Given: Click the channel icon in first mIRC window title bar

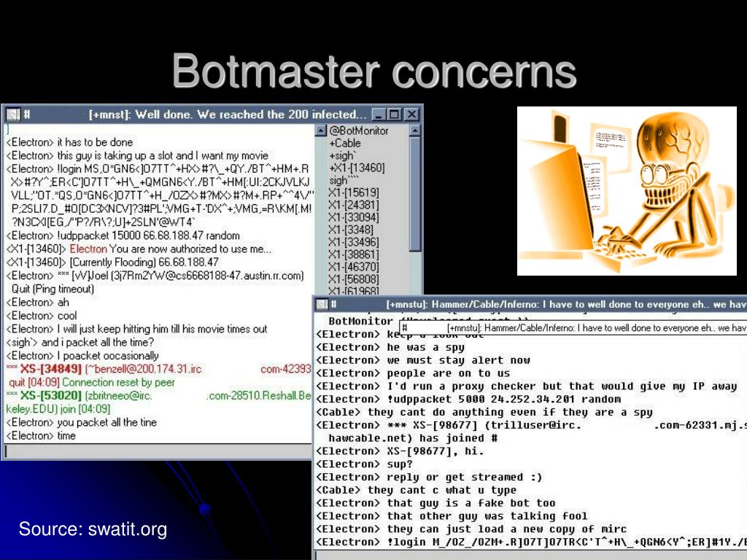Looking at the screenshot, I should [x=13, y=114].
